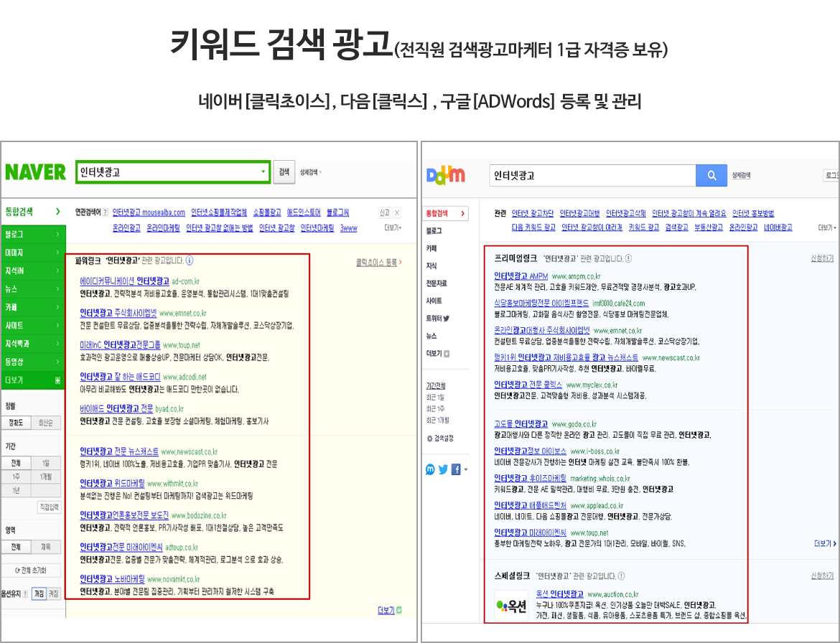This screenshot has height=643, width=840.
Task: Open Daum 상세검색 link
Action: [741, 176]
